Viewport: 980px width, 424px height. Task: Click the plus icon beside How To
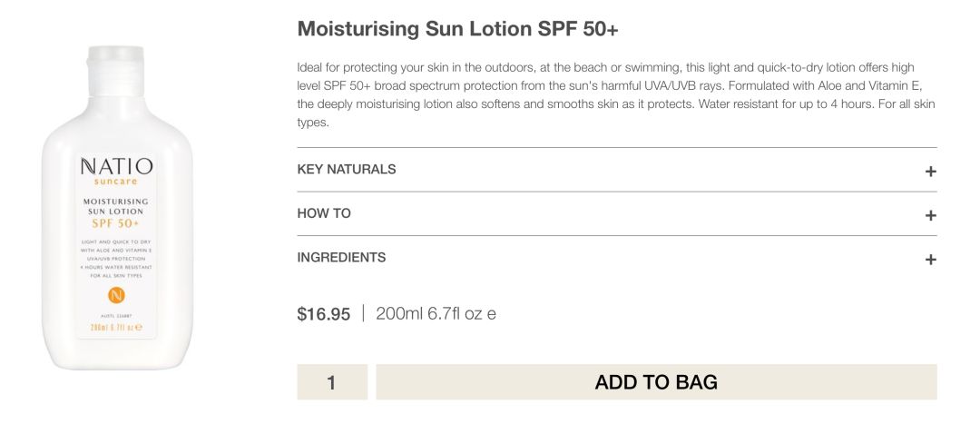pos(930,215)
